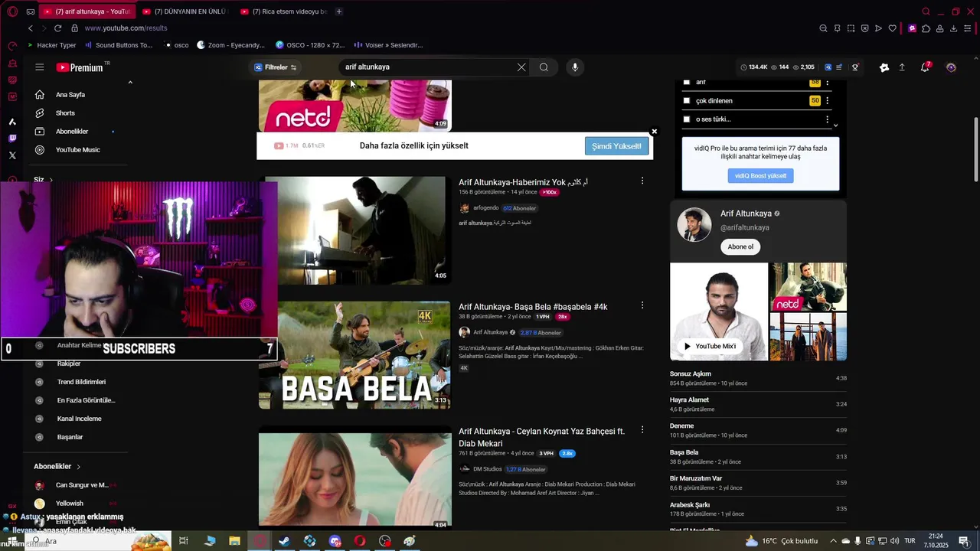Open the X icon in Opera sidebar
Viewport: 980px width, 551px height.
12,155
